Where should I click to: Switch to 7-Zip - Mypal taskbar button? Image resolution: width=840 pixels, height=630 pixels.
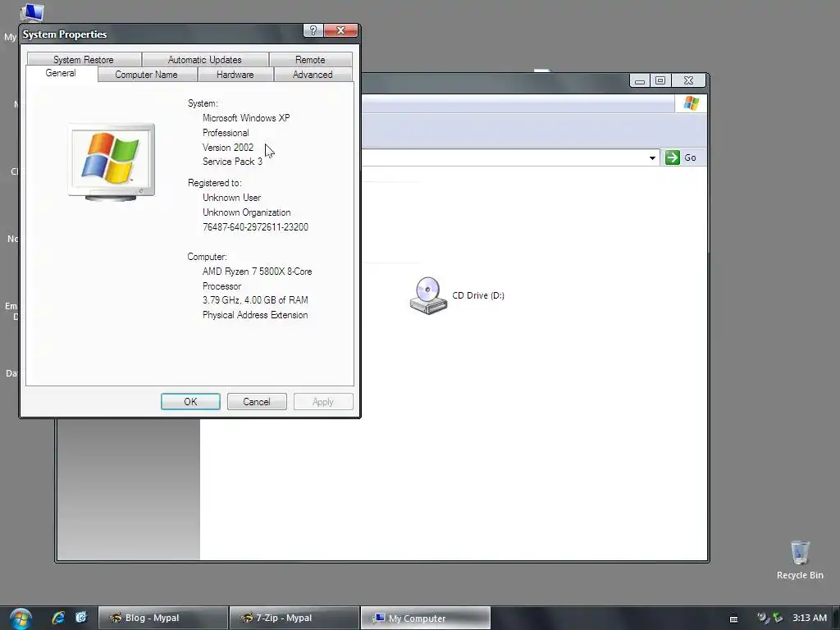(x=294, y=619)
